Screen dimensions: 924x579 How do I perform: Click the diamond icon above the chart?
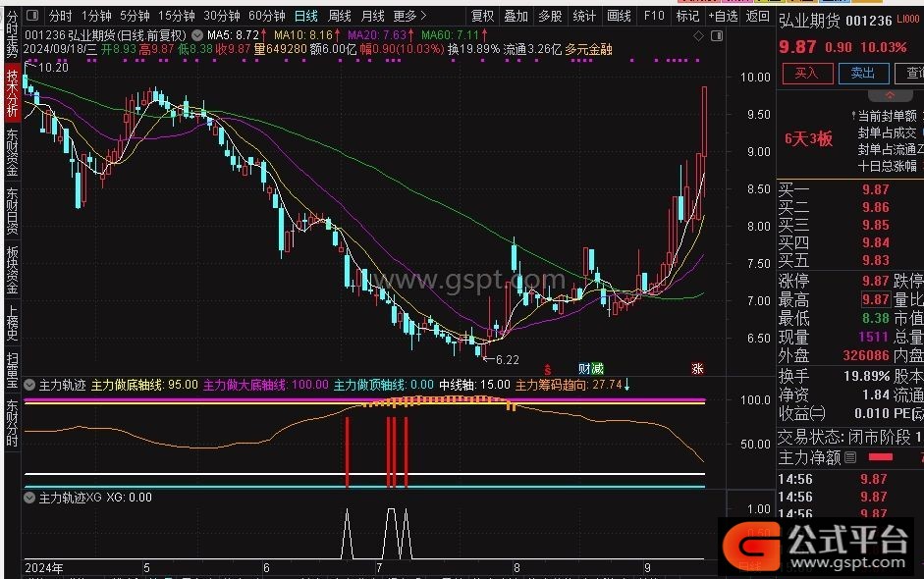(x=699, y=36)
